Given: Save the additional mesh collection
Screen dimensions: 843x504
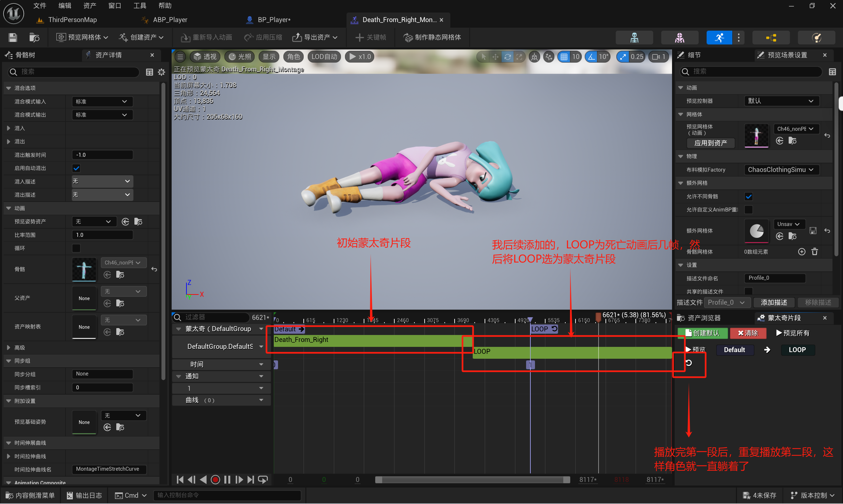Looking at the screenshot, I should pos(813,231).
